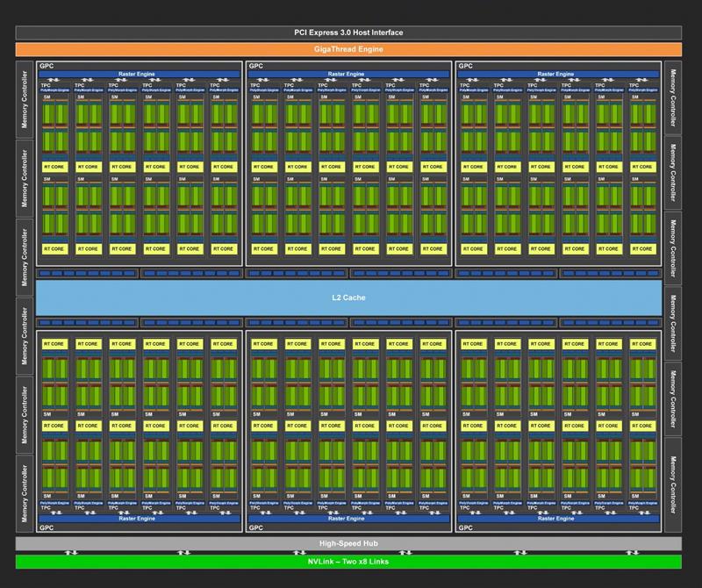Viewport: 702px width, 588px height.
Task: Select the Raster Engine bar in top-right GPC
Action: pyautogui.click(x=557, y=75)
